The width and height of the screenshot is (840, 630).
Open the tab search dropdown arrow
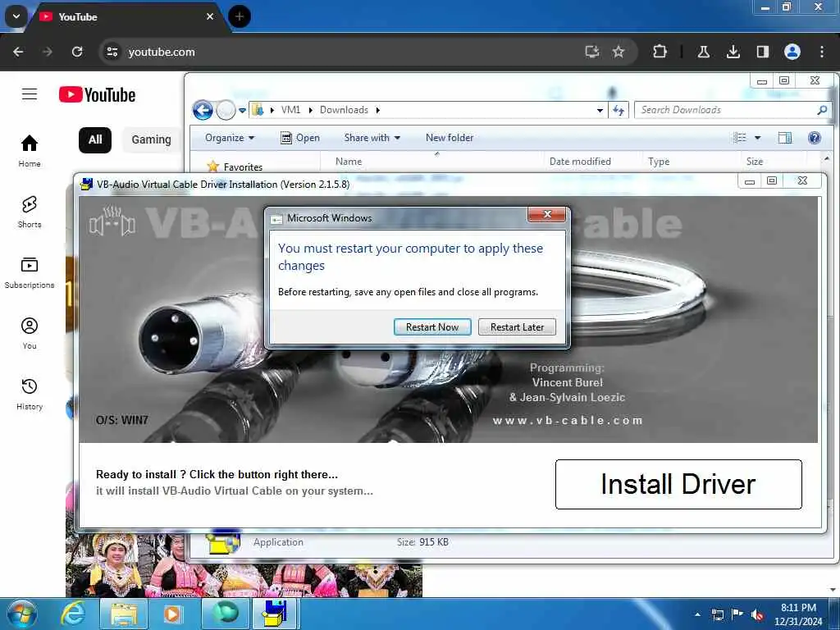pyautogui.click(x=16, y=16)
